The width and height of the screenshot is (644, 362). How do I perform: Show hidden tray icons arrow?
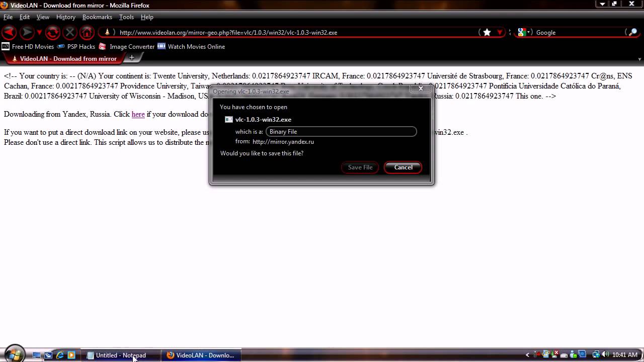527,355
